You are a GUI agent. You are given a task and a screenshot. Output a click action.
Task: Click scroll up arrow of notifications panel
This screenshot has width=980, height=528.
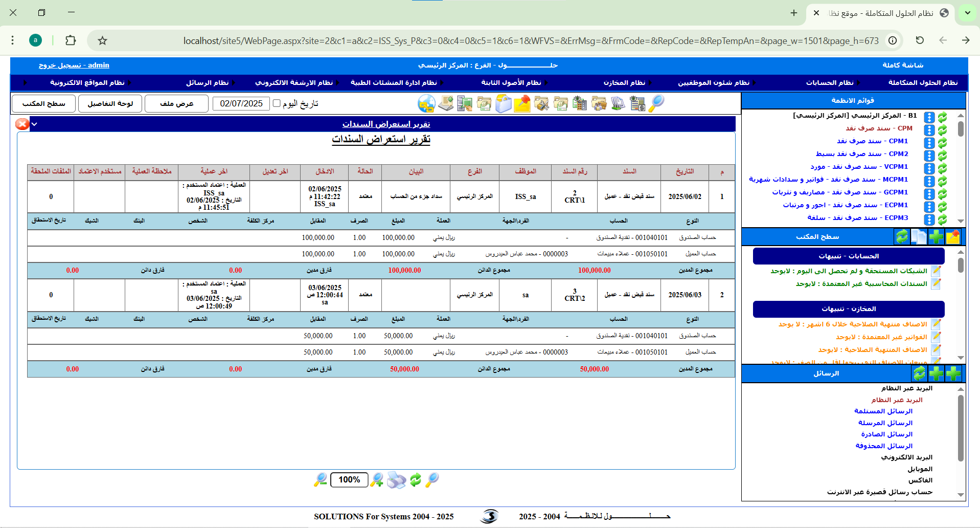(x=961, y=252)
